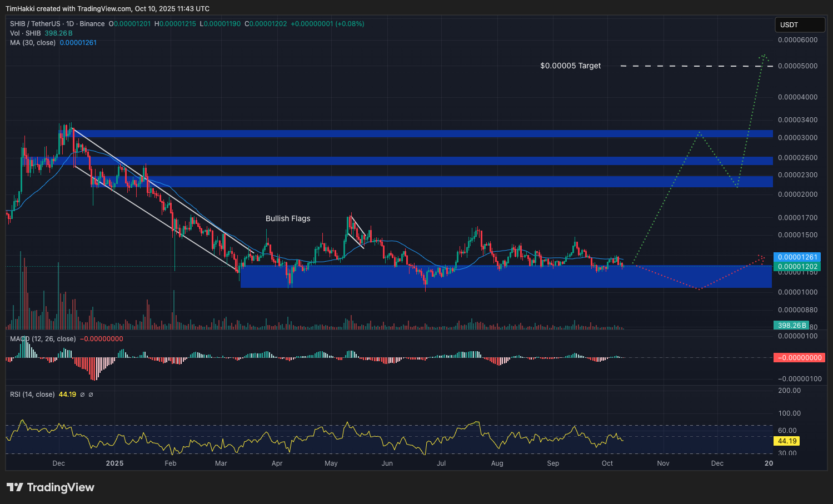833x504 pixels.
Task: Select the Vol · SHIB indicator legend
Action: [24, 33]
